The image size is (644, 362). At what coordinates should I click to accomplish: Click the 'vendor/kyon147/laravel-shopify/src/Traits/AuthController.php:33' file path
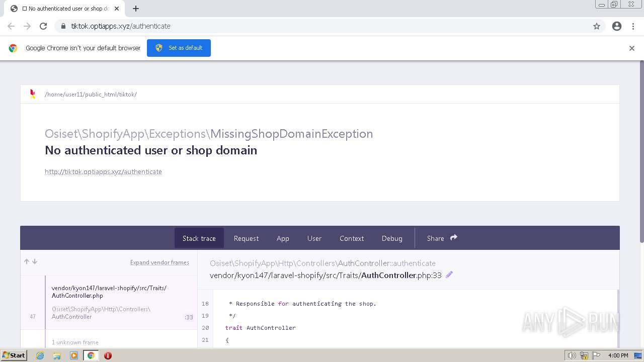coord(326,275)
